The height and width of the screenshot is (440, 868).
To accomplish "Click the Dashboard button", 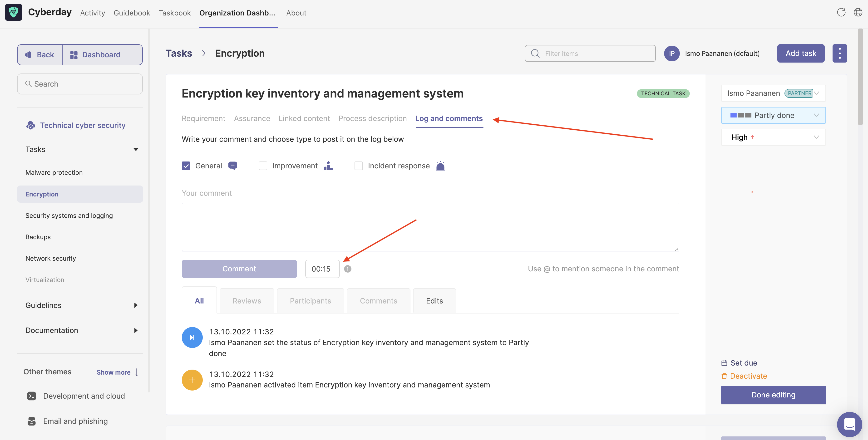I will (102, 54).
